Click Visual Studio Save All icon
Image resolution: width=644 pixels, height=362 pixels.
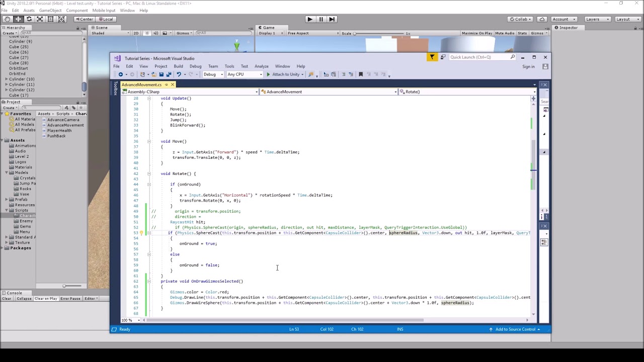[x=169, y=74]
